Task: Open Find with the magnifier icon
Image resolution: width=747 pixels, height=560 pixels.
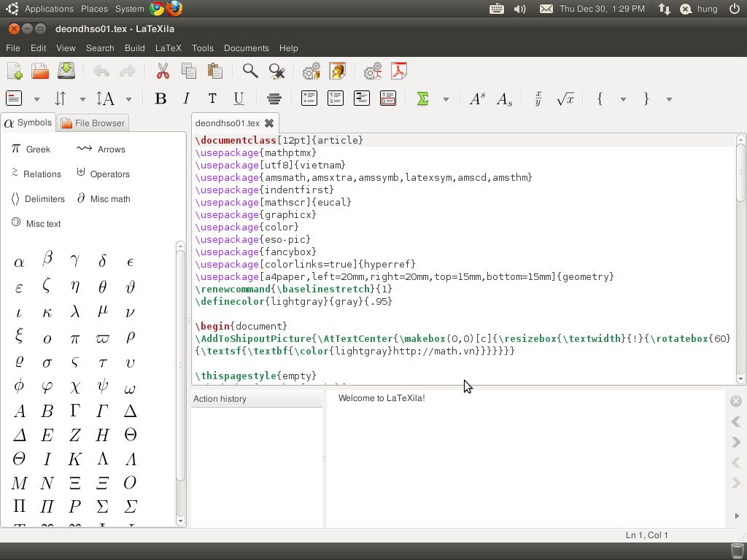Action: [x=250, y=71]
